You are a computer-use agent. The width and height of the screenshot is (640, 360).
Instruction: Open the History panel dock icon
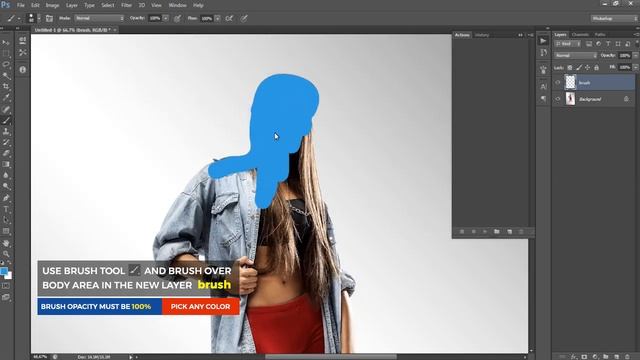pos(543,53)
